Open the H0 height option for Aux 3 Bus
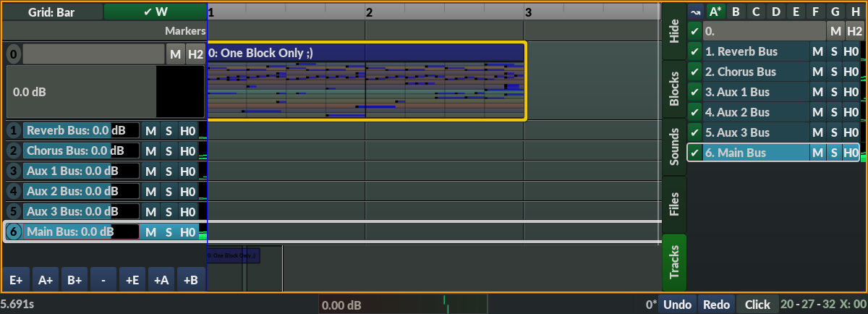The image size is (868, 314). 187,212
